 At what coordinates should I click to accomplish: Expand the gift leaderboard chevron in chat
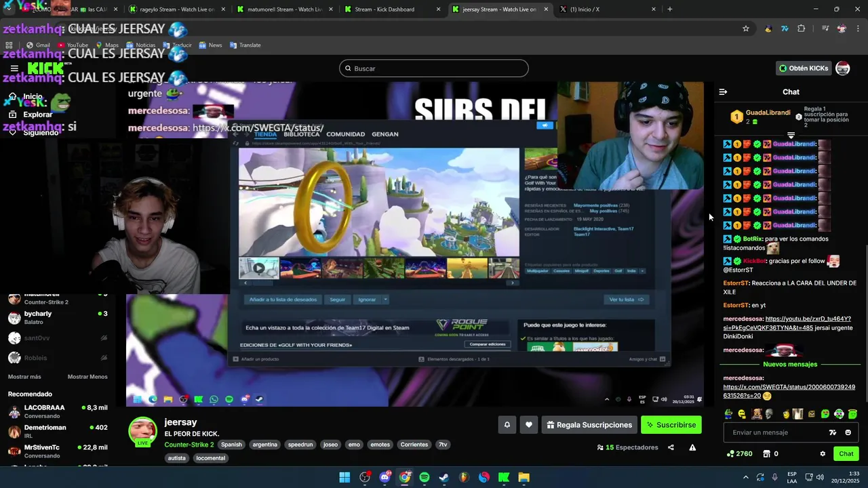point(791,135)
